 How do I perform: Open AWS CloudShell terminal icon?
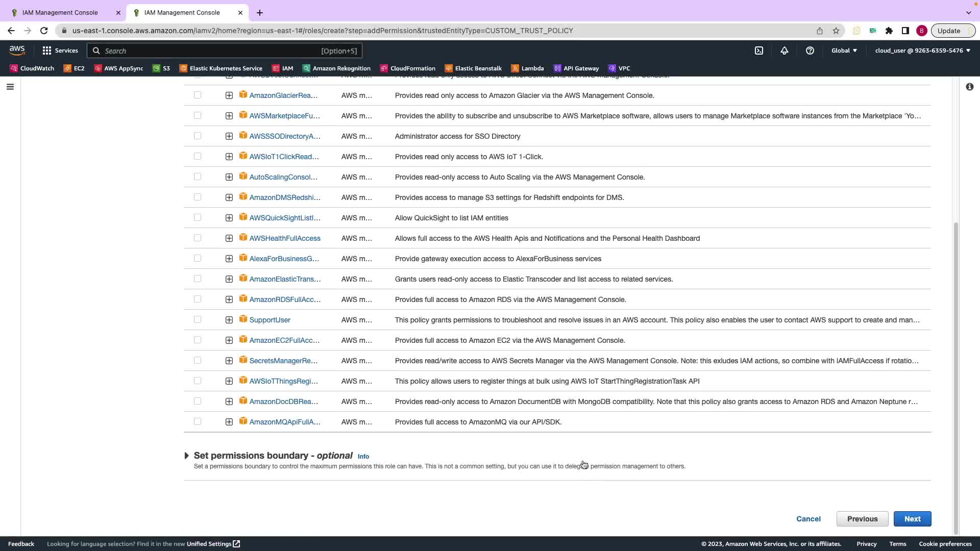pos(759,51)
